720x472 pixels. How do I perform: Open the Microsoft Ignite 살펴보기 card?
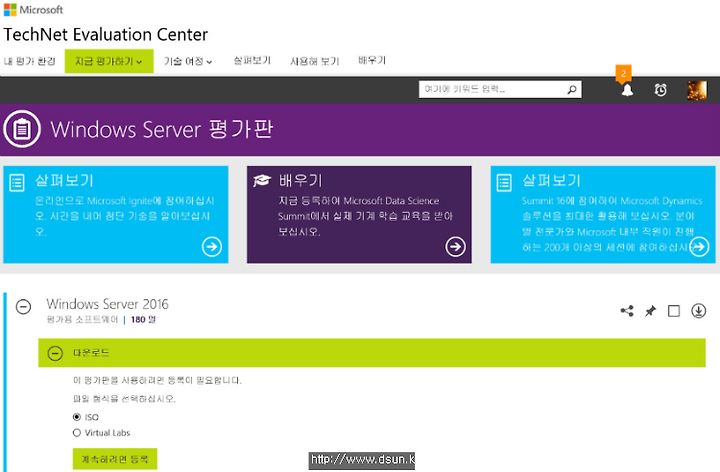coord(116,214)
